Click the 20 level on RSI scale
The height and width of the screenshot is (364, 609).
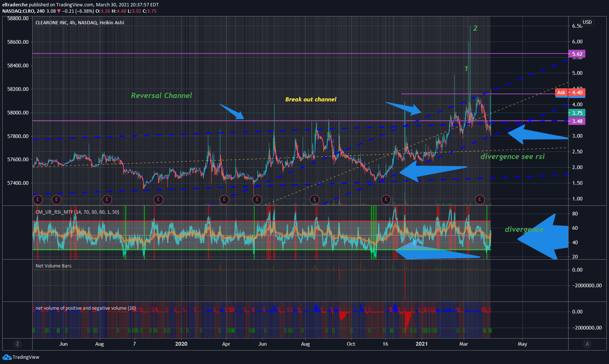575,257
